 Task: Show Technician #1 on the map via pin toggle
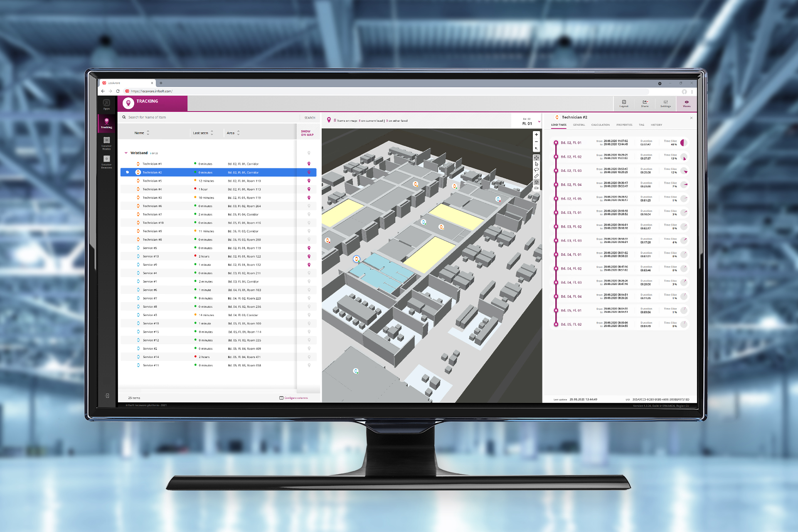308,164
